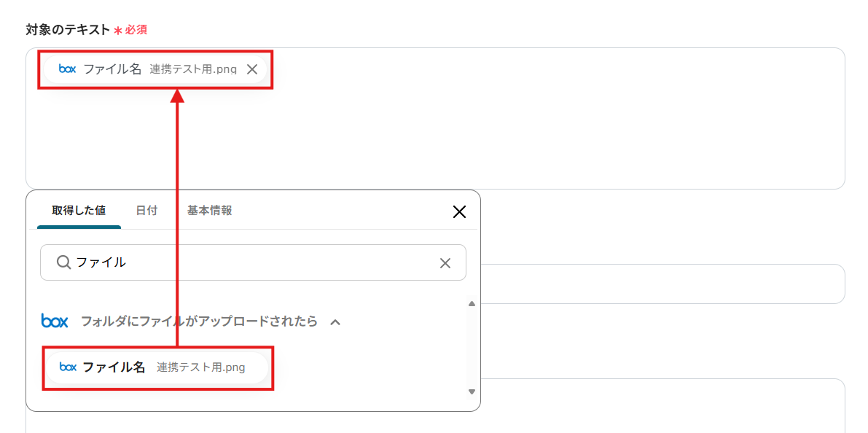Viewport: 868px width, 433px height.
Task: Select the 基本情報 tab
Action: [210, 211]
